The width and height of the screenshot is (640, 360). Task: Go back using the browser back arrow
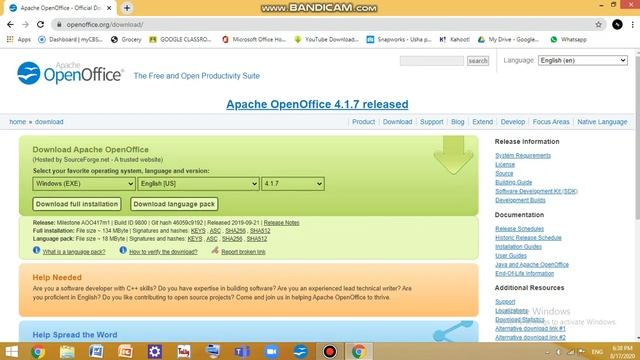10,24
